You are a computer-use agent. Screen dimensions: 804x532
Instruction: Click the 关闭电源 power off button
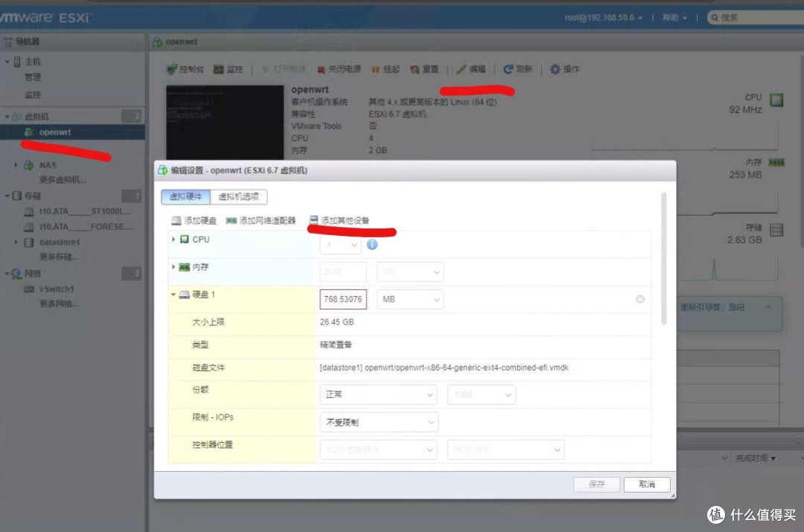click(x=339, y=69)
